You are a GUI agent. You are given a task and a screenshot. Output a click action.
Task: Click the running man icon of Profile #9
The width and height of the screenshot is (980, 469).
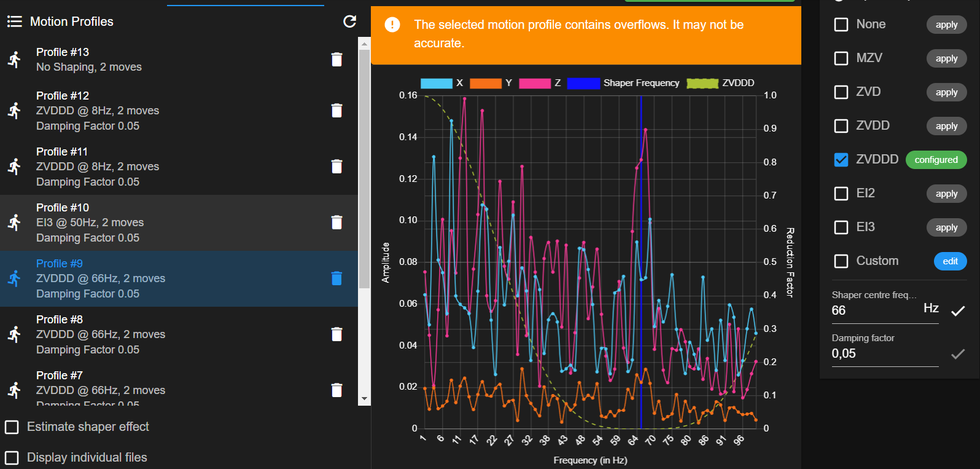coord(15,278)
